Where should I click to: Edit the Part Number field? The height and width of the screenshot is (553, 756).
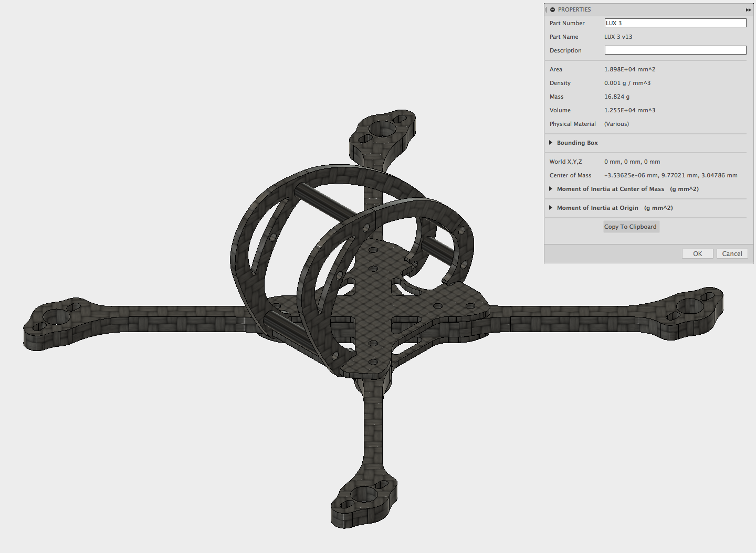675,23
